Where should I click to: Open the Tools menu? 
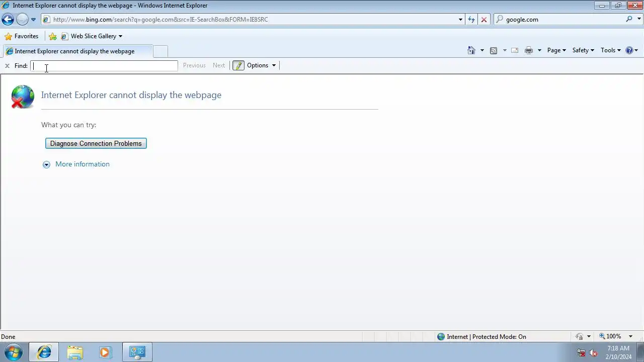[x=611, y=50]
